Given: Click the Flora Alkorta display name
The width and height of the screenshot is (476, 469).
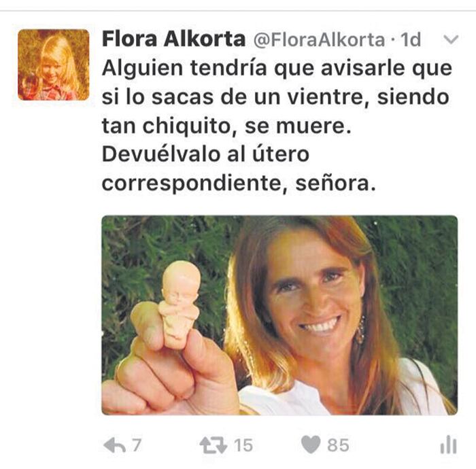Looking at the screenshot, I should [173, 39].
